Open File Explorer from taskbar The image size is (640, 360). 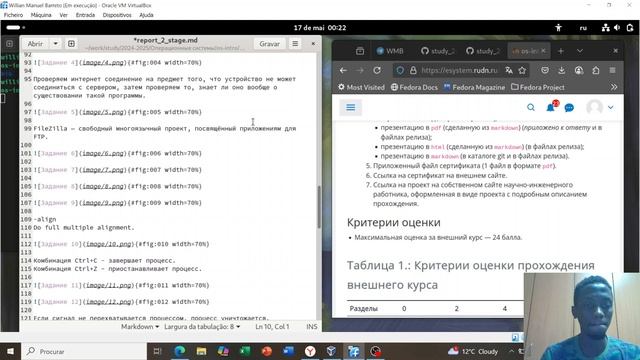(201, 351)
